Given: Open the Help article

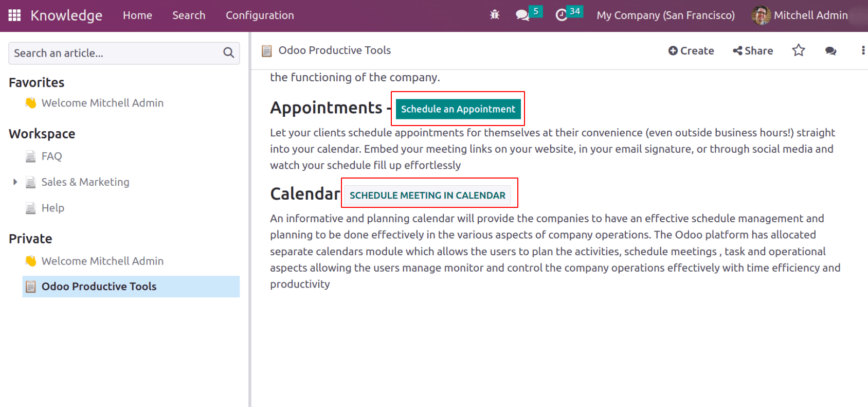Looking at the screenshot, I should 53,208.
